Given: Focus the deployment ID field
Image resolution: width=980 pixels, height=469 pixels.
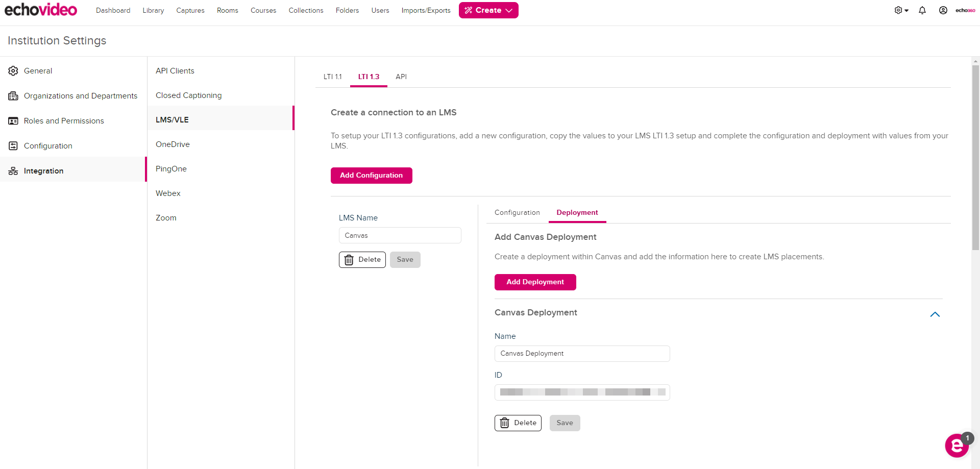Looking at the screenshot, I should pos(582,392).
